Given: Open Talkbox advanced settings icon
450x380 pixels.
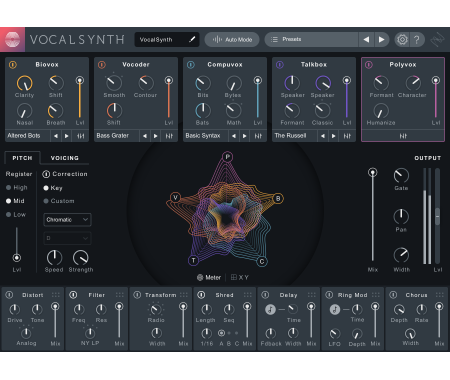Looking at the screenshot, I should click(x=347, y=136).
